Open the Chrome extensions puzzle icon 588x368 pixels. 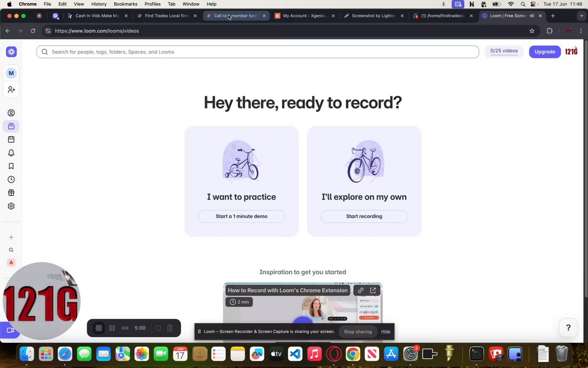[549, 31]
